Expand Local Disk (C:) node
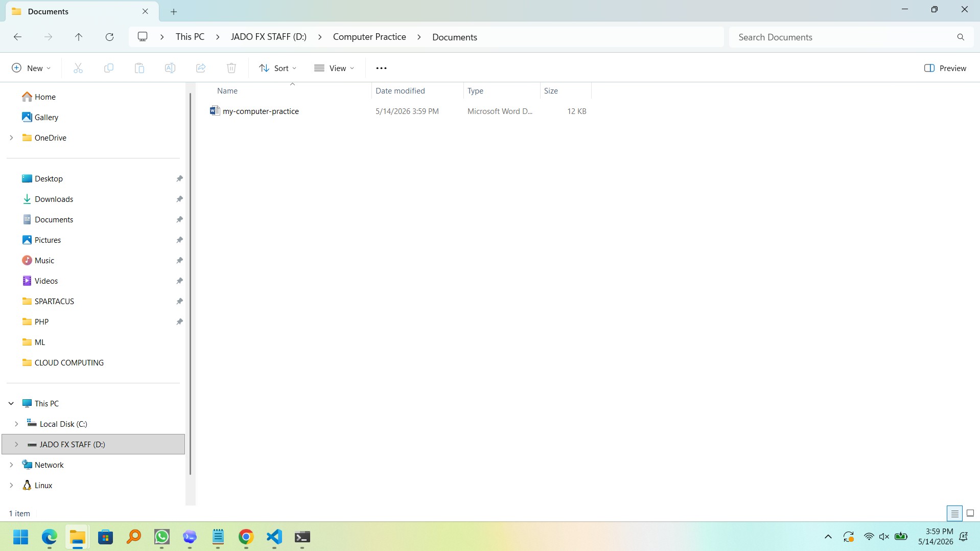The image size is (980, 551). 16,424
